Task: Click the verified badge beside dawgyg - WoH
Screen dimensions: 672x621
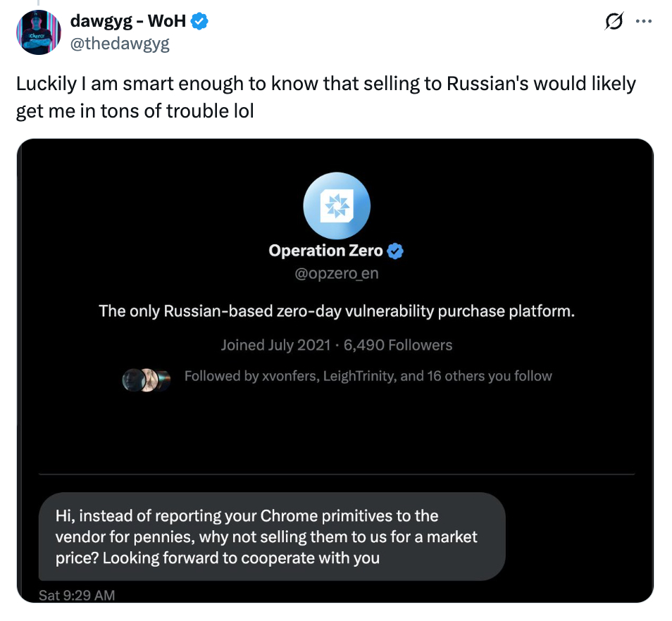Action: [x=200, y=22]
